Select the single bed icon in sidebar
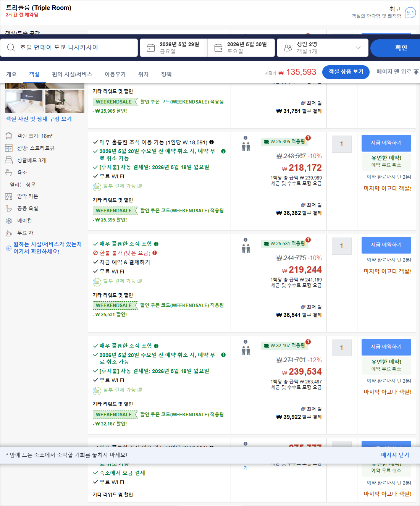The width and height of the screenshot is (420, 506). 8,160
